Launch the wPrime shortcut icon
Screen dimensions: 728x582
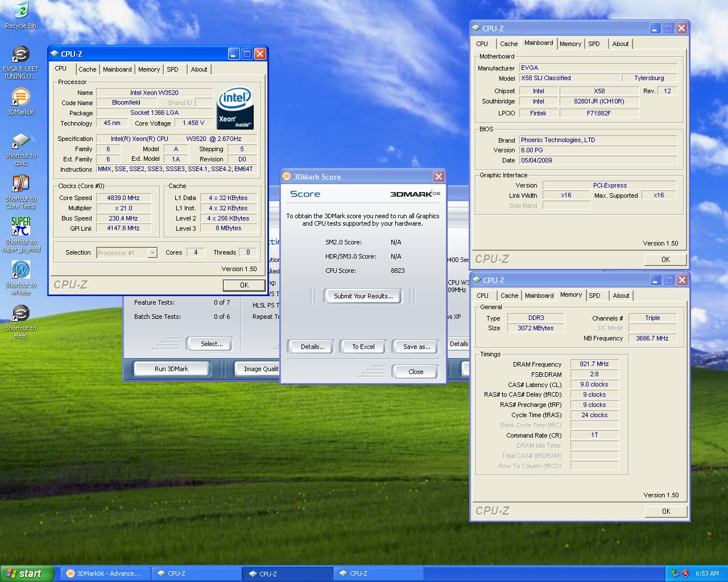coord(20,278)
